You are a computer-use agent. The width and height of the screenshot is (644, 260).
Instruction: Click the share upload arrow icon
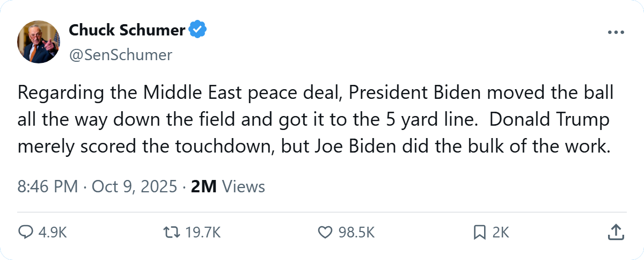point(616,232)
